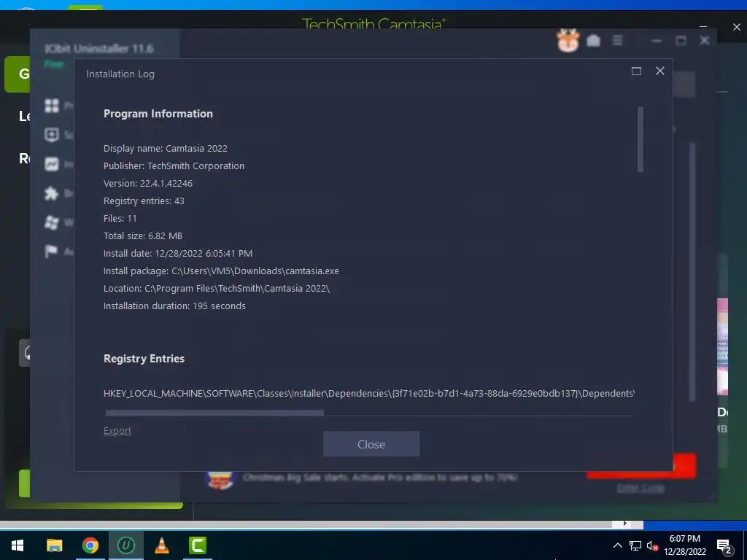Open the Action Center flag icon in IObit sidebar
The image size is (747, 560).
50,251
